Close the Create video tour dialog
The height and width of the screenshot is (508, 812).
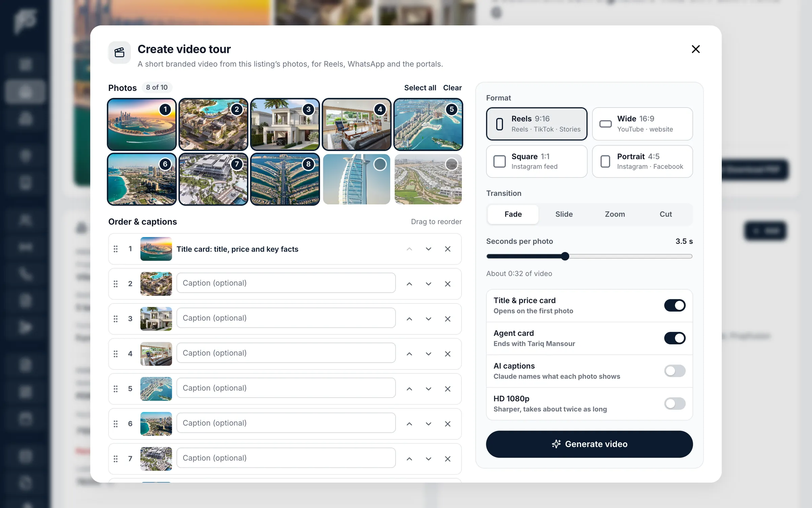pos(696,49)
